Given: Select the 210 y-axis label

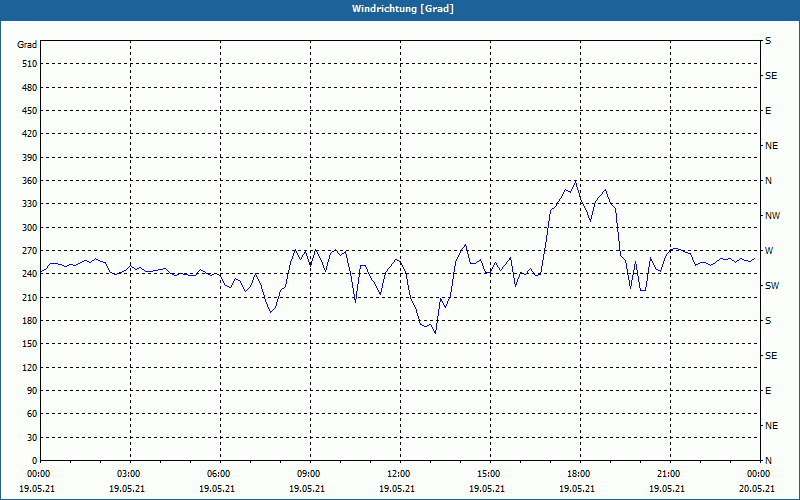Looking at the screenshot, I should 30,297.
